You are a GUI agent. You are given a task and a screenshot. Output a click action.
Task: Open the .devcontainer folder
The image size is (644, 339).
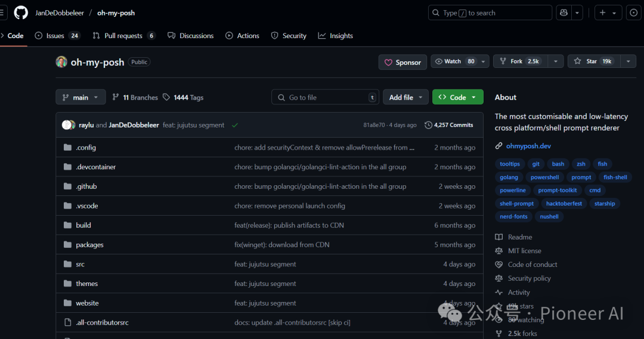pyautogui.click(x=95, y=167)
